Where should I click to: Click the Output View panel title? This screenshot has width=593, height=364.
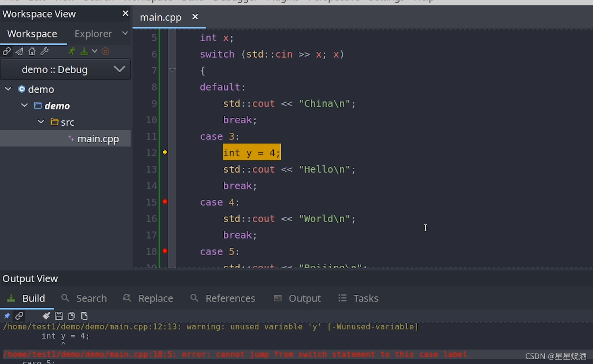pos(30,279)
